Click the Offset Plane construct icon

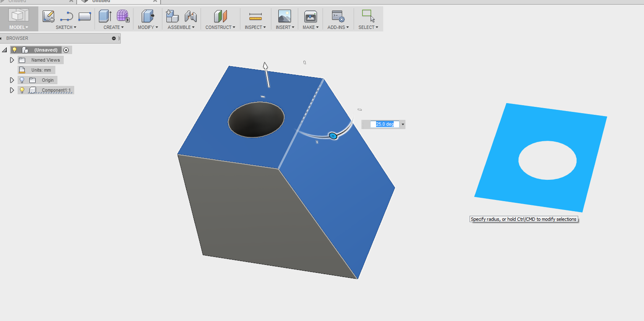click(220, 16)
